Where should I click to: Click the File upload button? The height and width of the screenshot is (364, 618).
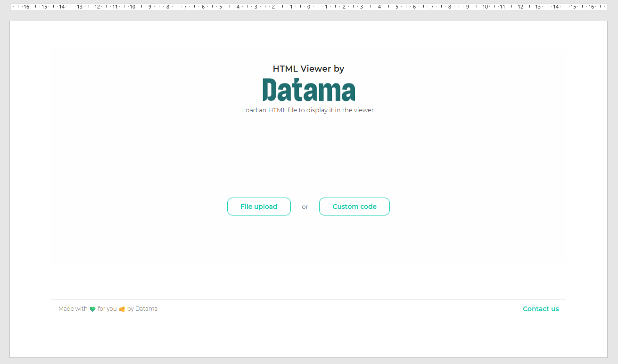259,207
